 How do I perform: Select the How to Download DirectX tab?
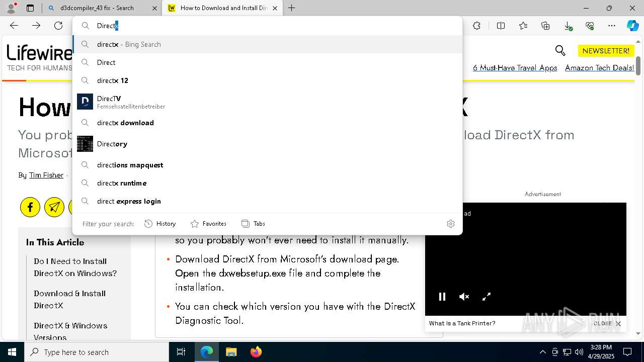223,8
